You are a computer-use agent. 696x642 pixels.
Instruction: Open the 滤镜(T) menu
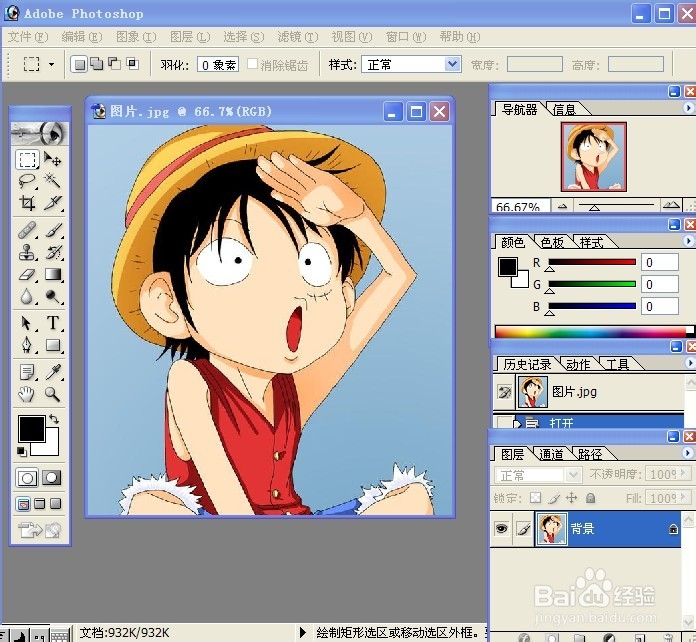point(298,37)
